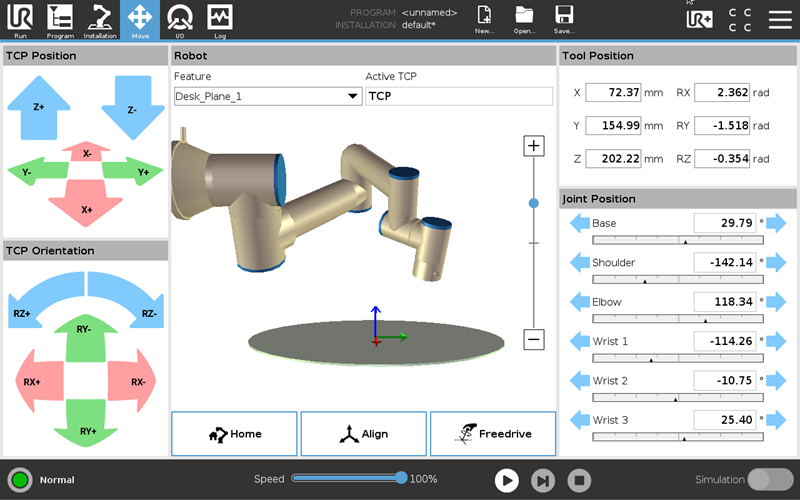Click the New program icon

[x=484, y=19]
